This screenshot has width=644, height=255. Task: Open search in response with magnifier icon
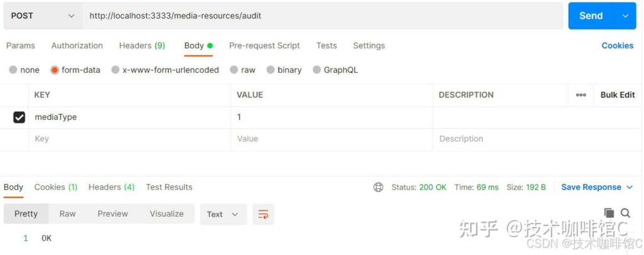click(625, 213)
